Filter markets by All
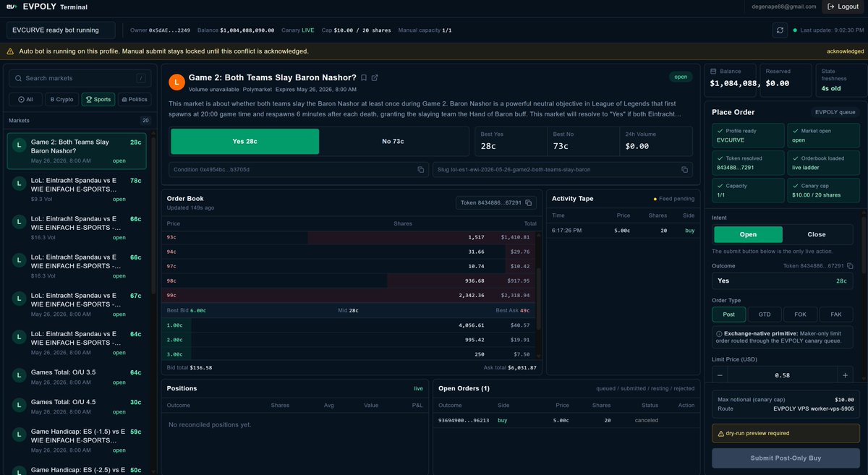Viewport: 868px width, 475px height. [25, 100]
